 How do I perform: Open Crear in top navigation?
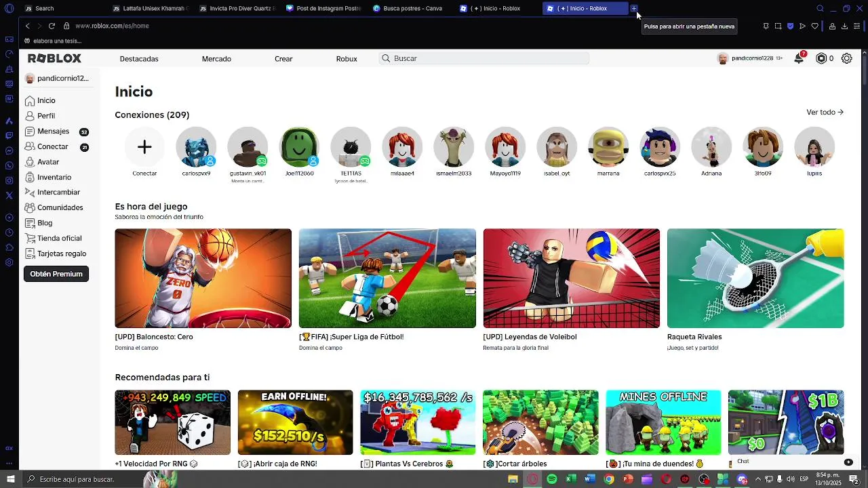click(x=283, y=59)
